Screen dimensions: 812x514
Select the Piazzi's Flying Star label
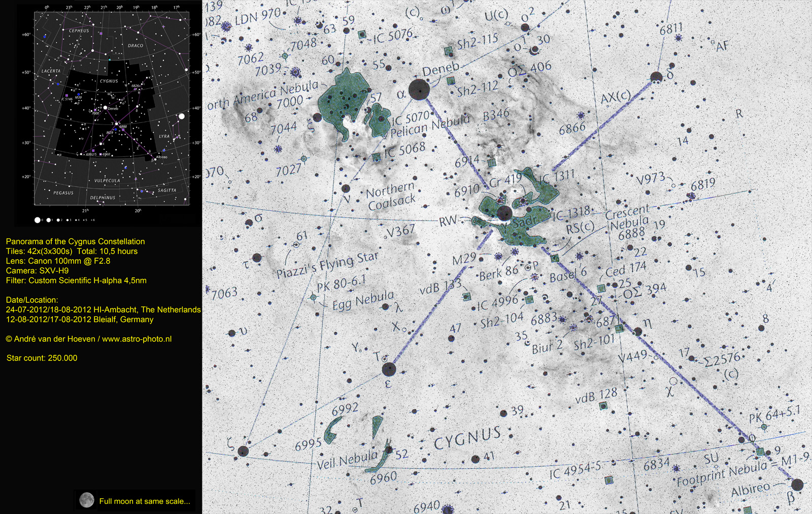327,266
